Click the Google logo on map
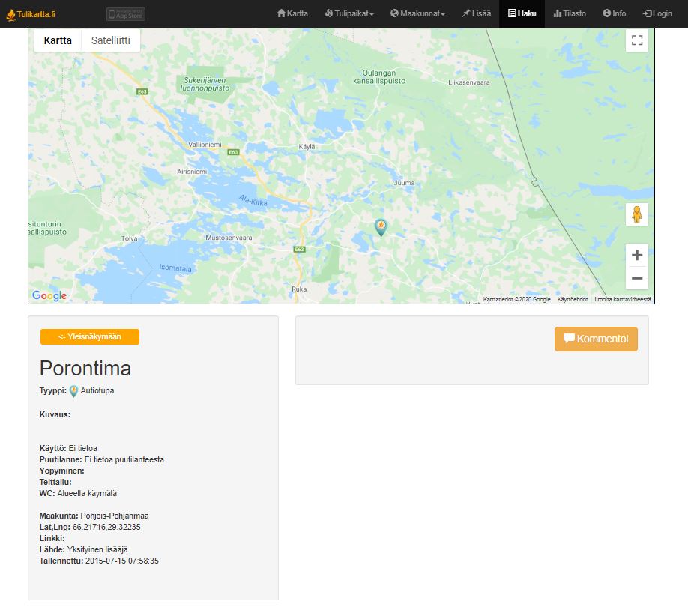This screenshot has height=616, width=688. click(49, 295)
